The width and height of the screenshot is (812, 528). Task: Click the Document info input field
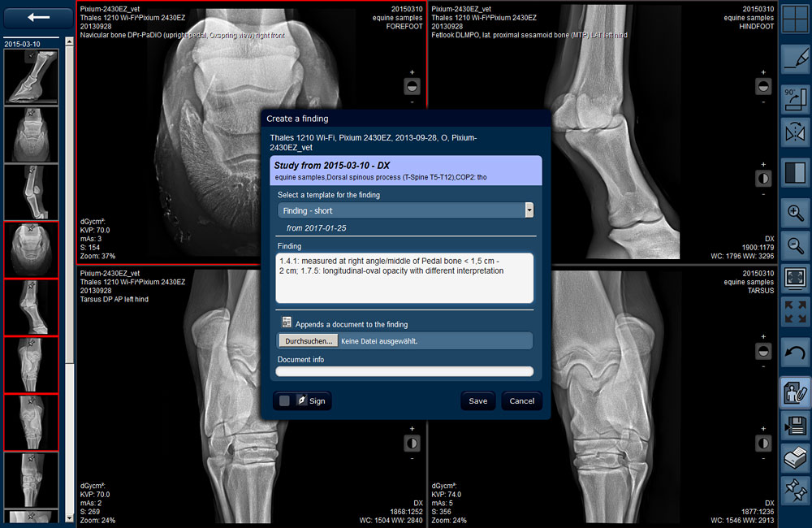click(404, 371)
